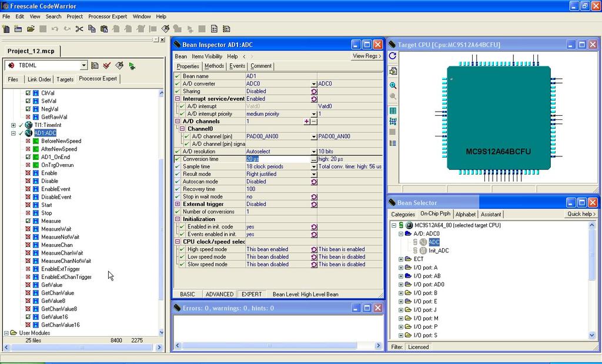Click the refresh icon in Target CPU window
602x364 pixels.
click(393, 56)
